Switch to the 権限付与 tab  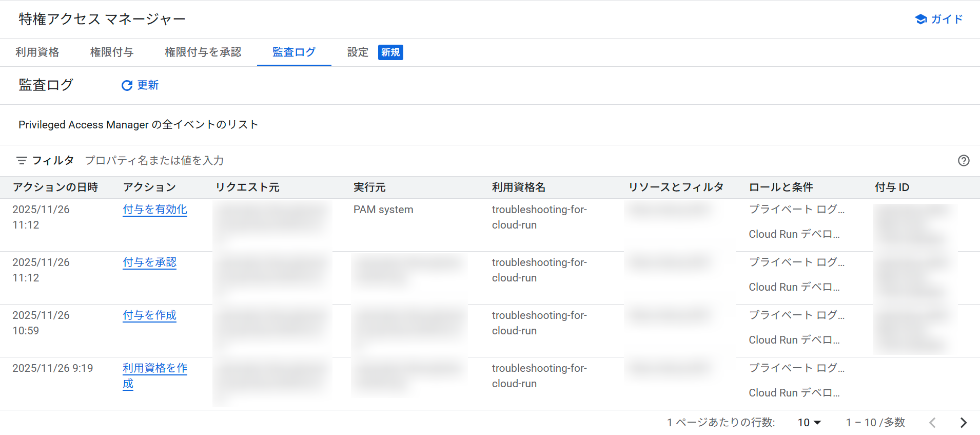(112, 52)
